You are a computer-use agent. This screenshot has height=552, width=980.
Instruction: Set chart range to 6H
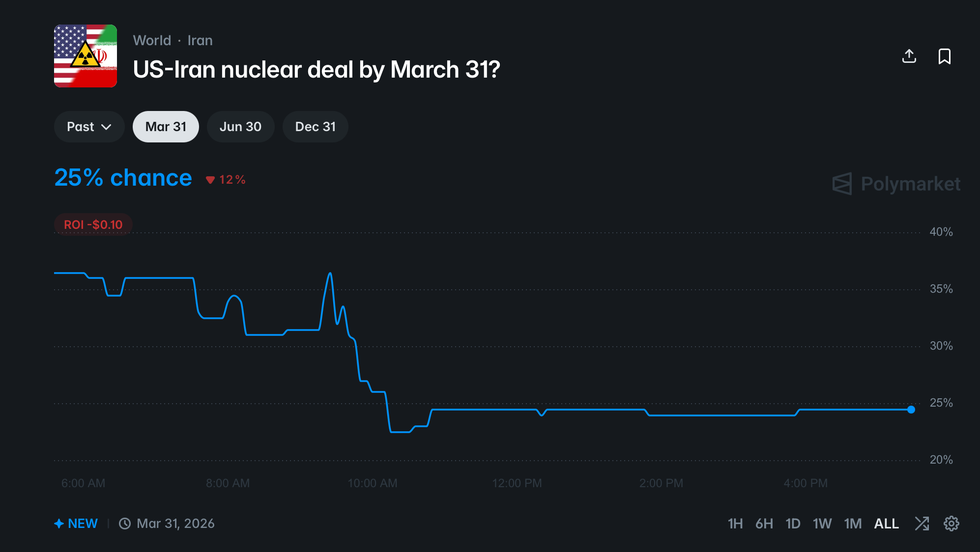click(764, 524)
